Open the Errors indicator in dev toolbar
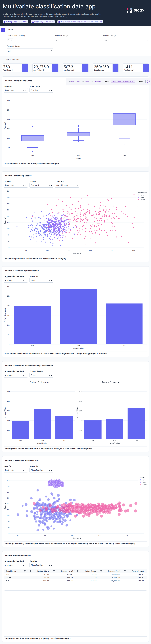The image size is (151, 644). (x=86, y=82)
